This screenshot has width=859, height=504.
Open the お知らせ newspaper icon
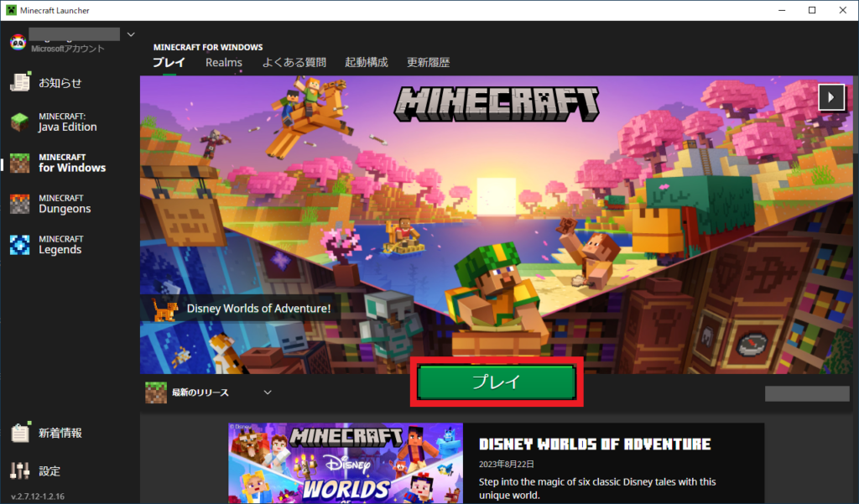pos(20,82)
